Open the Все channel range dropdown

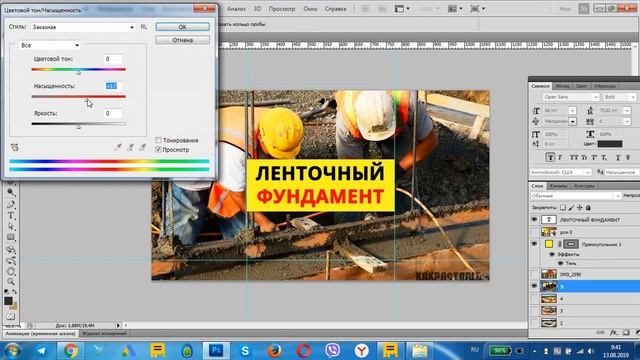(50, 45)
